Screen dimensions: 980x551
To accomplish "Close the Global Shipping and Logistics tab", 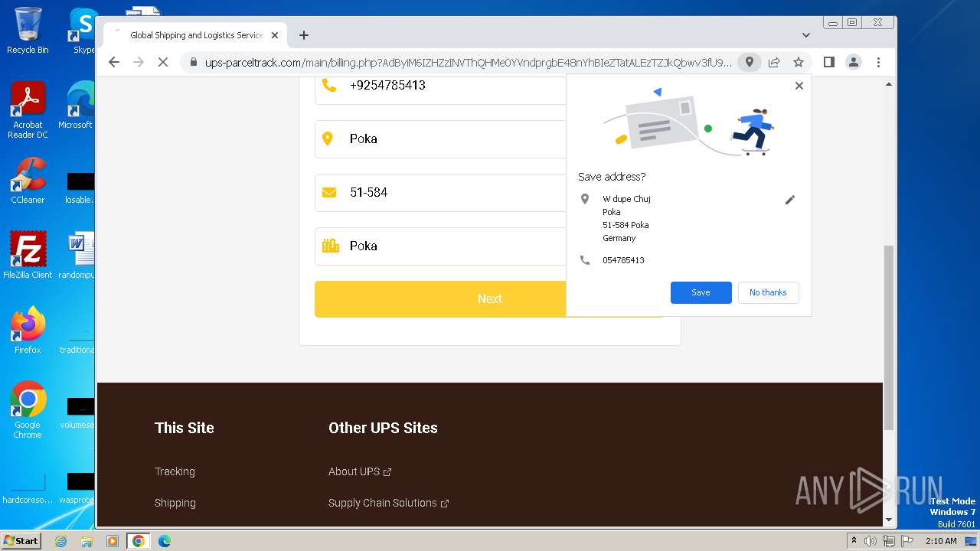I will [x=275, y=35].
